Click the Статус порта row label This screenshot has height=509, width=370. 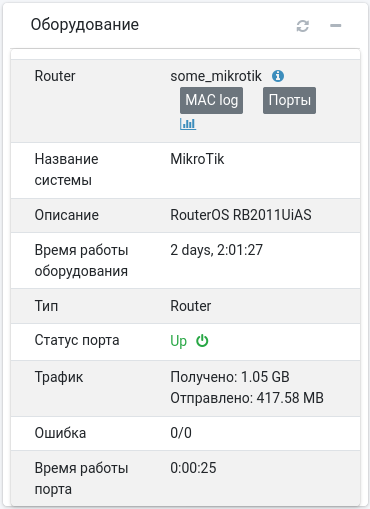pyautogui.click(x=77, y=340)
